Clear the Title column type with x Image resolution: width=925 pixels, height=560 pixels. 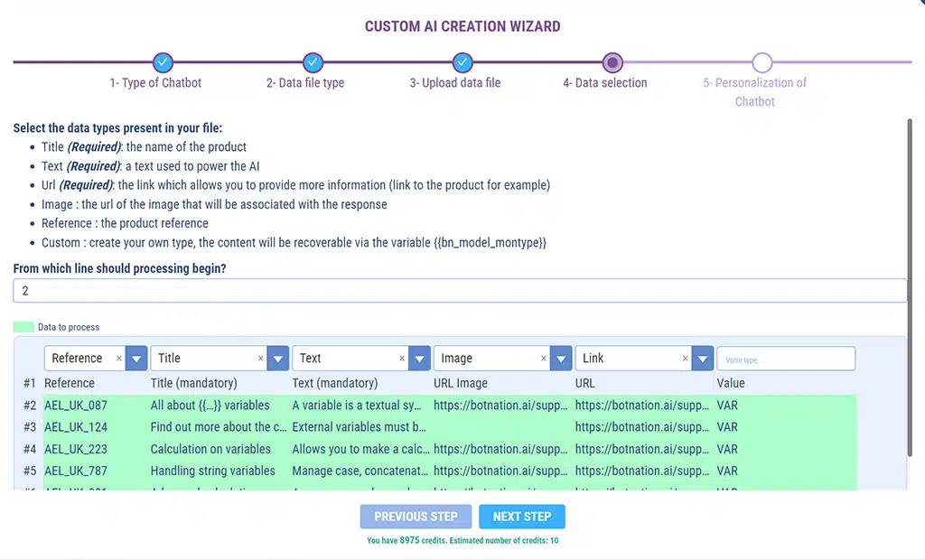click(x=261, y=359)
